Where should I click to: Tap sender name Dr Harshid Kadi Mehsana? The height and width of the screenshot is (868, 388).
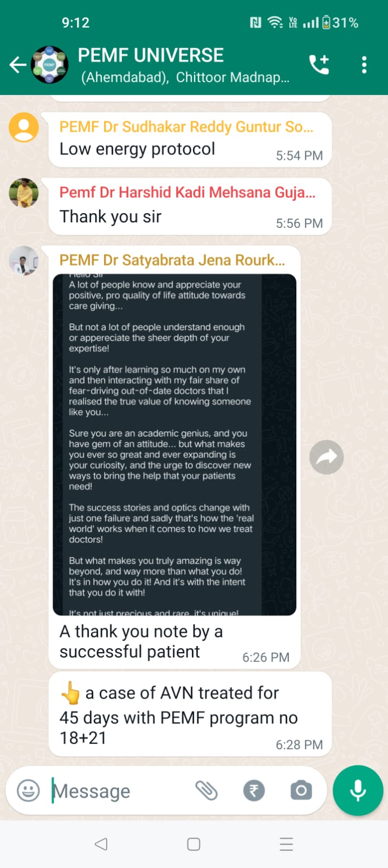coord(187,192)
